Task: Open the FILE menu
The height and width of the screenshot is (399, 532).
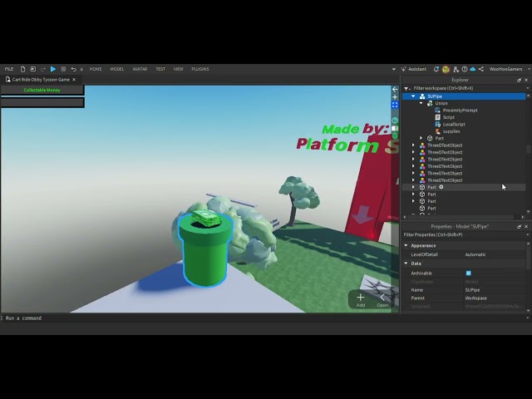Action: (x=9, y=69)
